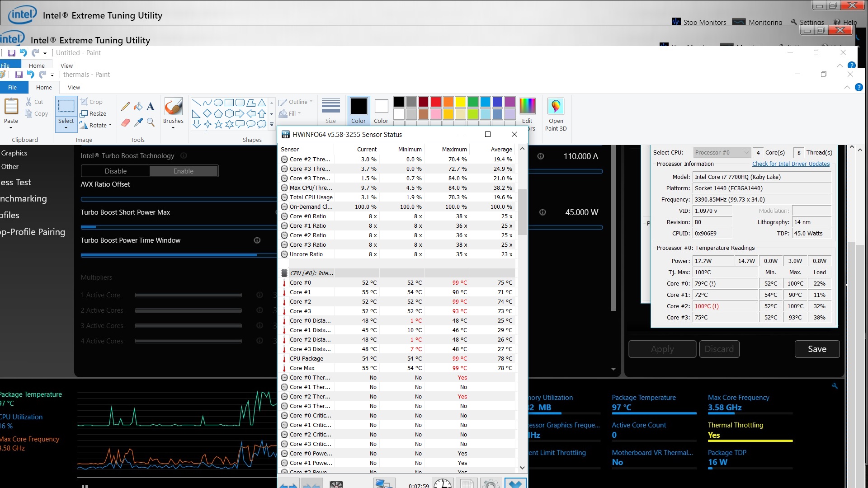Select the Eraser tool in Paint
This screenshot has height=488, width=868.
(125, 122)
